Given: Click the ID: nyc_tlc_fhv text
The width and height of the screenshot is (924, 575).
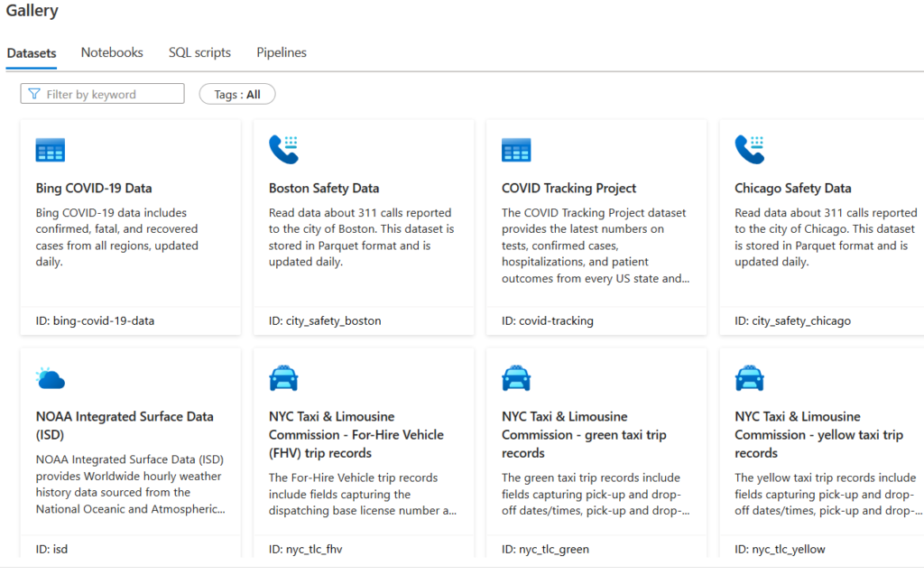Looking at the screenshot, I should pos(305,549).
